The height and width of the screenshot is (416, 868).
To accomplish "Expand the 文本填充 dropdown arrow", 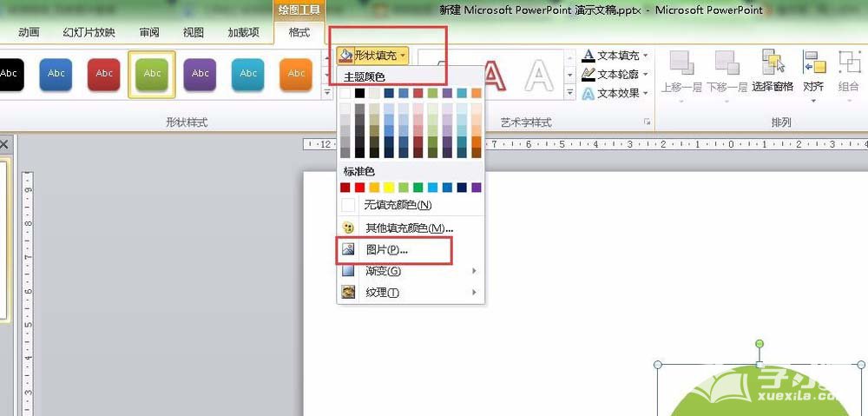I will (646, 56).
